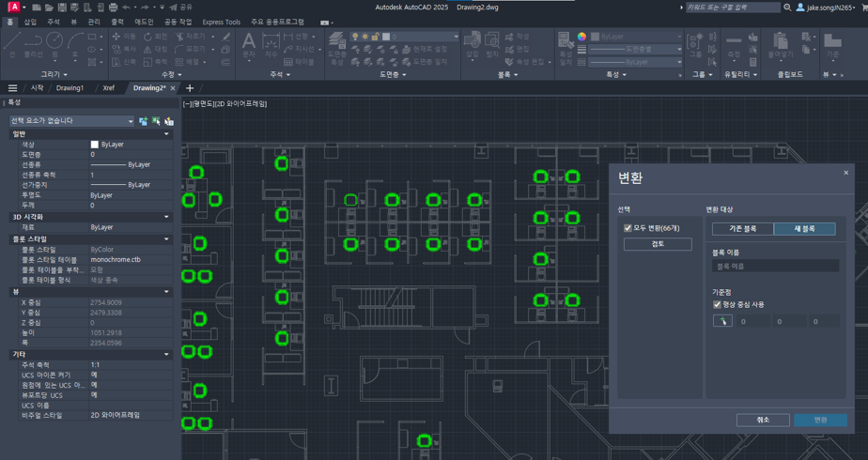Collapse the 일반 section

point(166,134)
